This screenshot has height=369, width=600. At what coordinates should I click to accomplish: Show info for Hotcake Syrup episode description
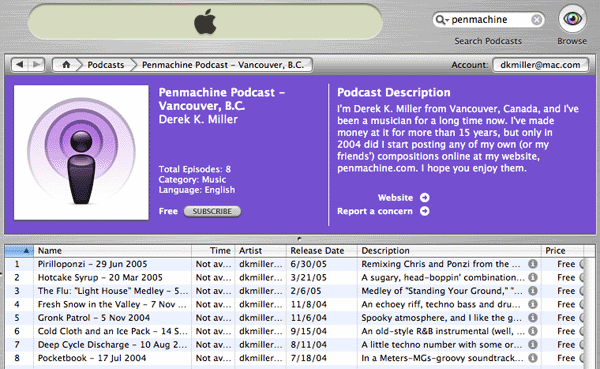click(533, 277)
